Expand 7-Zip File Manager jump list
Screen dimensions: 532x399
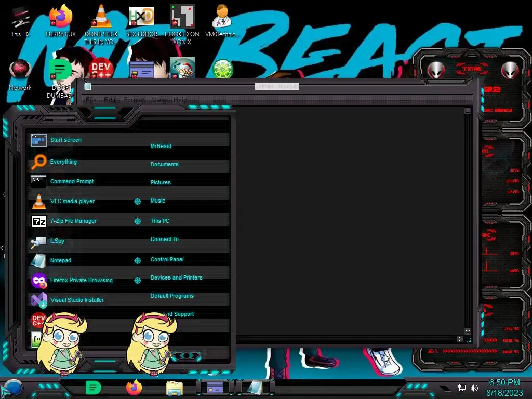[x=137, y=221]
